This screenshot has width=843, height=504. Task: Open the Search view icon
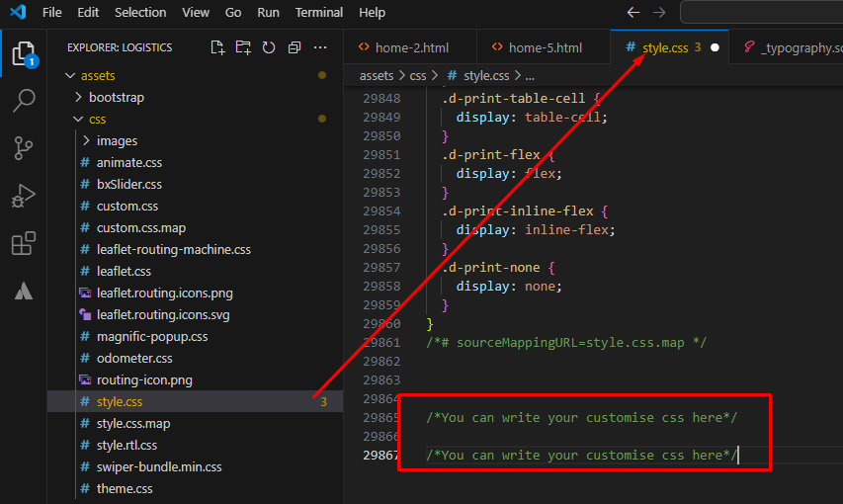[x=24, y=100]
